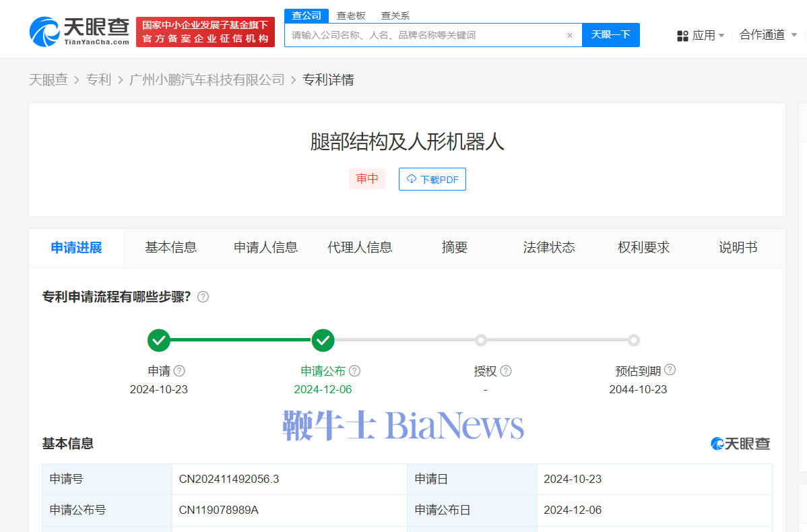Open 广州小鹏汽车科技有限公司 breadcrumb link
Screen dimensions: 807x532
point(207,79)
